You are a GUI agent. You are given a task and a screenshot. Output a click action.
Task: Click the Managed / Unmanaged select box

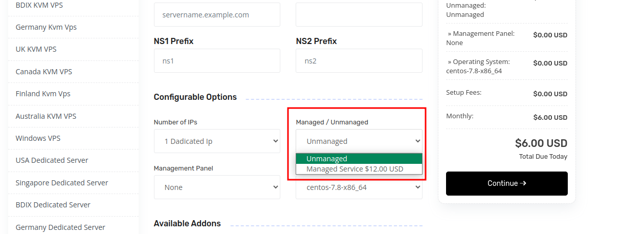pyautogui.click(x=359, y=141)
